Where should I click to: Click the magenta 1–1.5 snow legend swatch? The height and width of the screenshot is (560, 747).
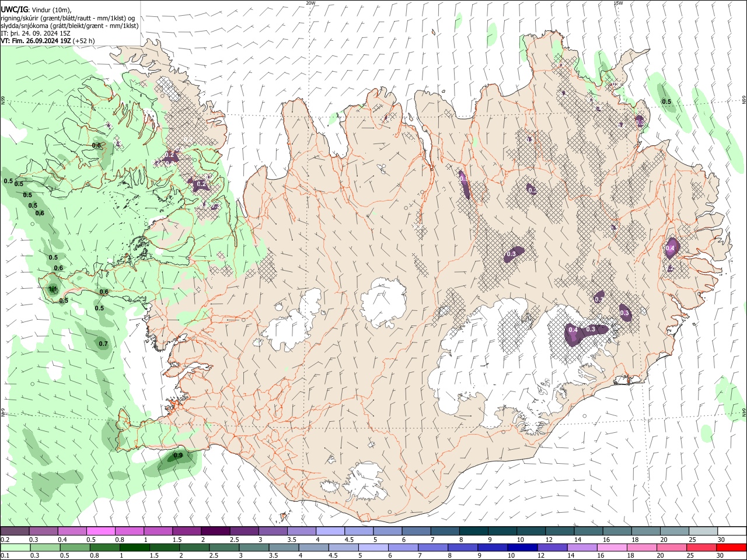[x=158, y=531]
